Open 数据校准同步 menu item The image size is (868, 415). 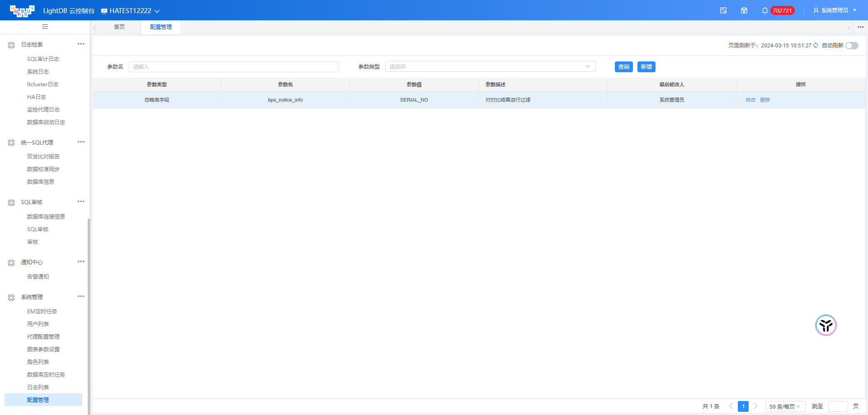point(43,169)
